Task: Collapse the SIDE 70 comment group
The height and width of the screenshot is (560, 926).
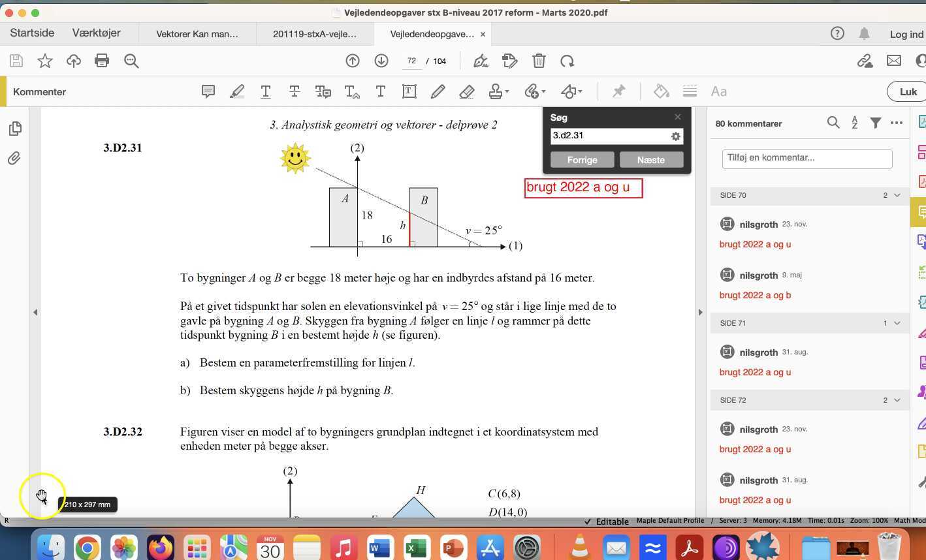Action: [x=897, y=195]
